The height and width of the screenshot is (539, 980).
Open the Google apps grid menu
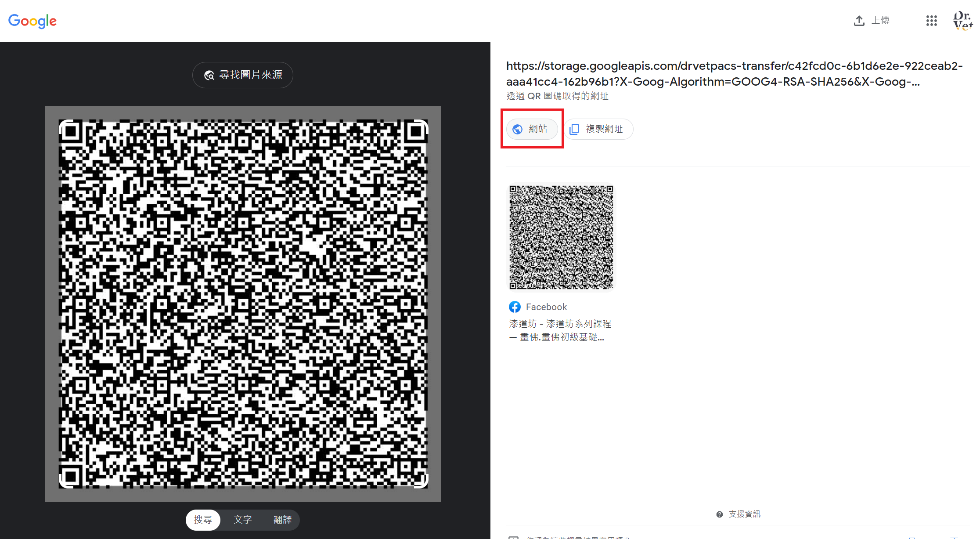point(931,21)
